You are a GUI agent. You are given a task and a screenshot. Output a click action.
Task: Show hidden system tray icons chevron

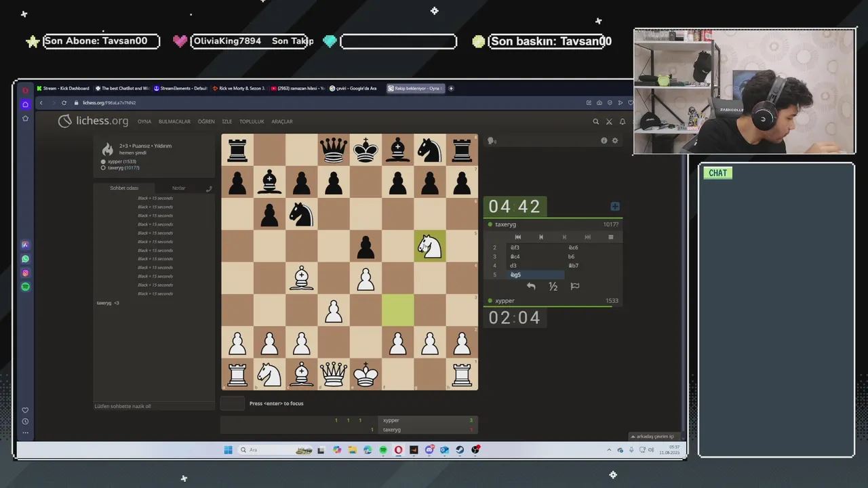(x=609, y=450)
